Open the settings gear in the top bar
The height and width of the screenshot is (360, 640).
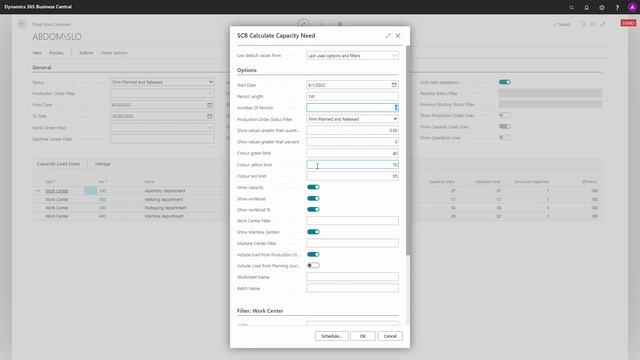point(602,7)
